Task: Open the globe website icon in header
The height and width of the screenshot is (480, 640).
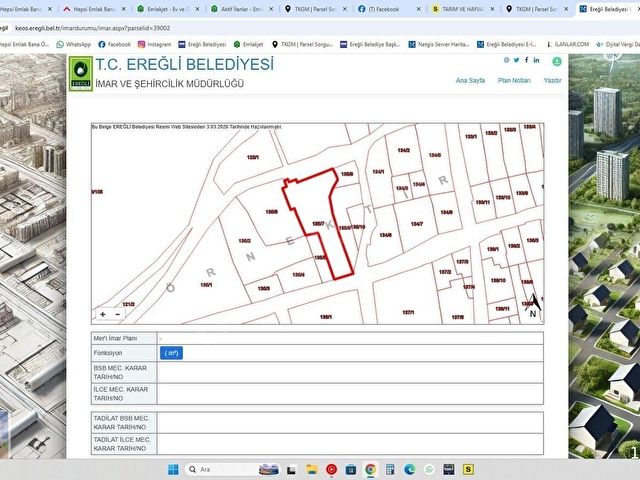Action: pos(507,60)
